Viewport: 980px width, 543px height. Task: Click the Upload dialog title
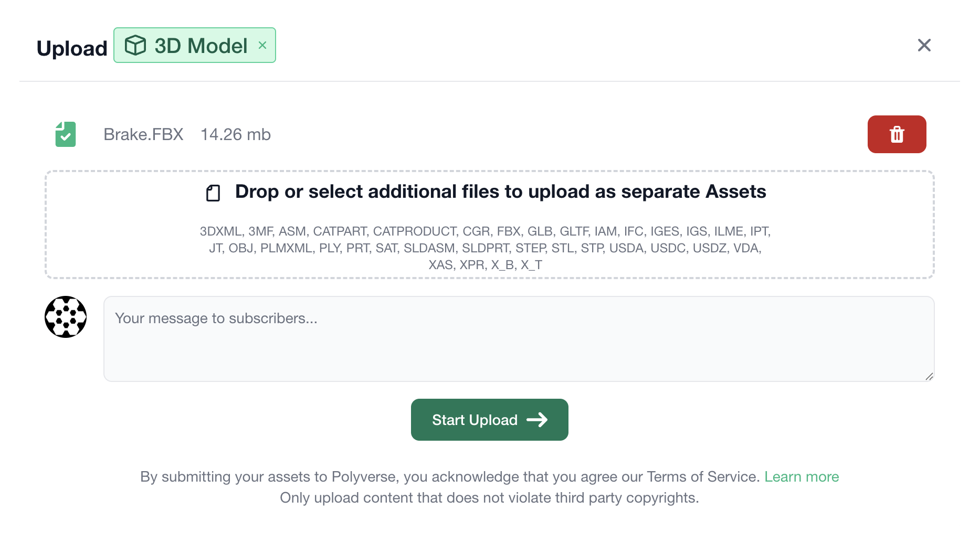click(x=72, y=48)
